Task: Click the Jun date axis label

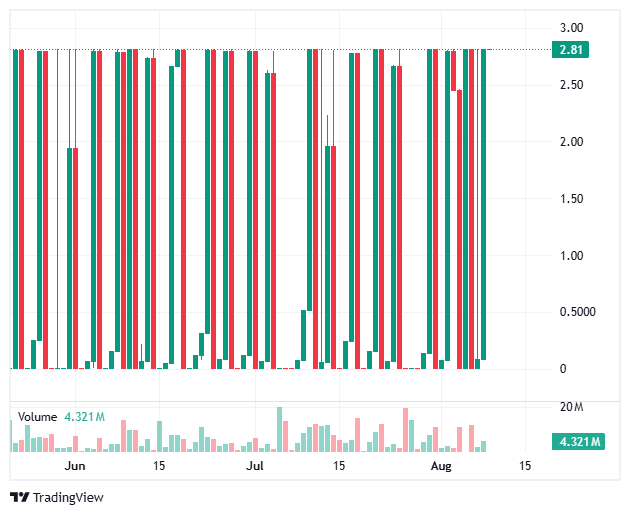Action: pyautogui.click(x=75, y=466)
